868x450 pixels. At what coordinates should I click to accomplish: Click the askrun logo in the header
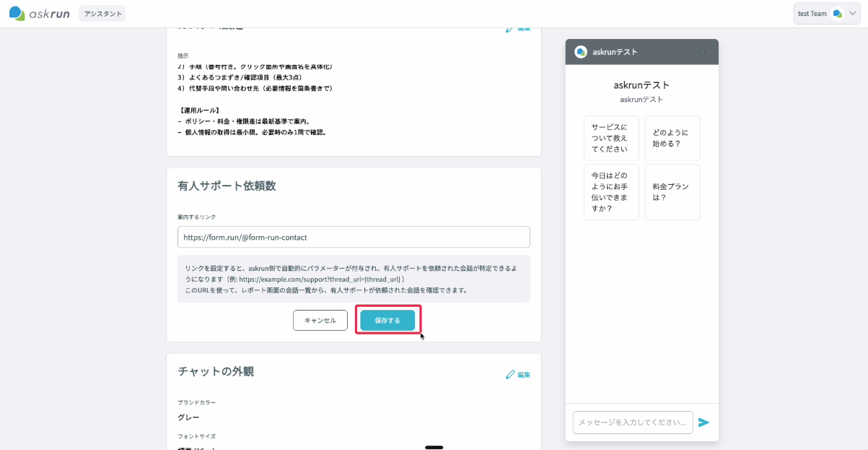click(x=39, y=13)
